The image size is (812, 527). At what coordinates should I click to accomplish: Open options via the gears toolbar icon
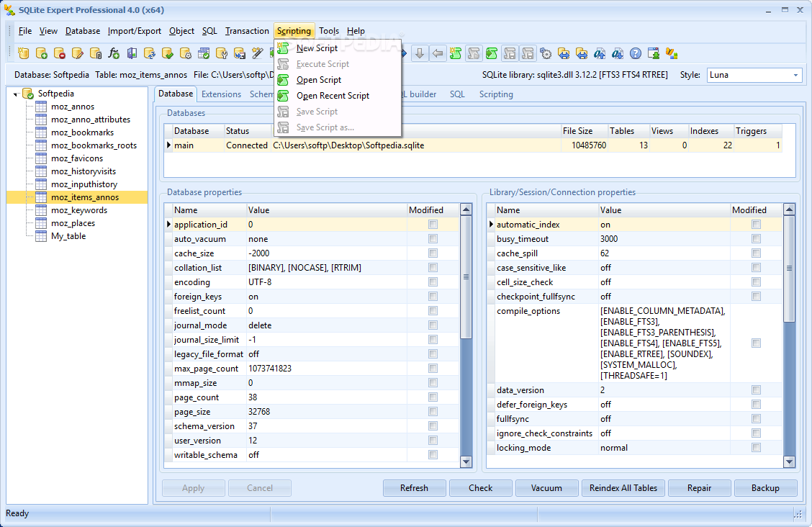[546, 53]
